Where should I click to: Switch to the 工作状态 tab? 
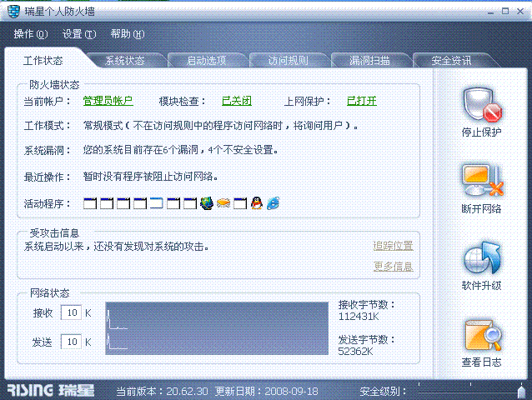point(43,61)
